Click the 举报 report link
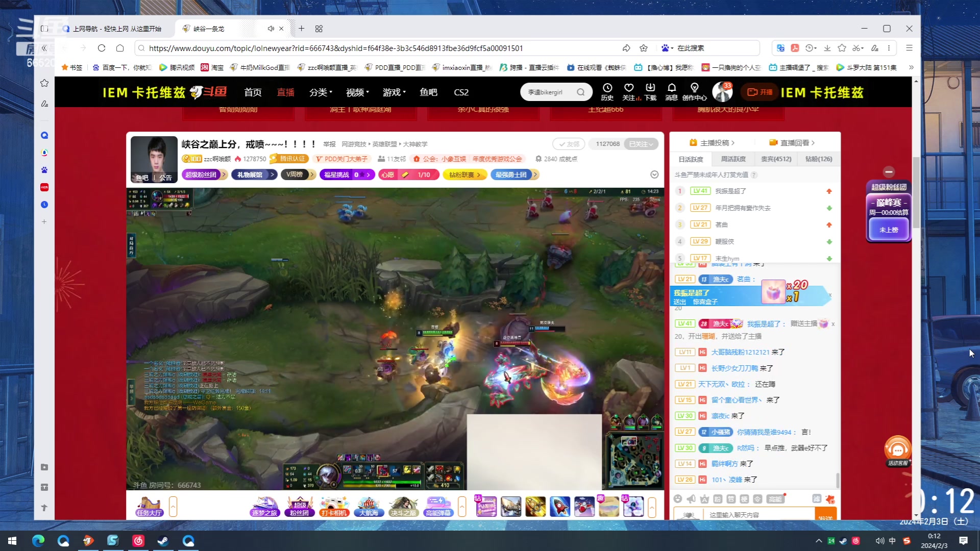This screenshot has width=980, height=551. 330,144
